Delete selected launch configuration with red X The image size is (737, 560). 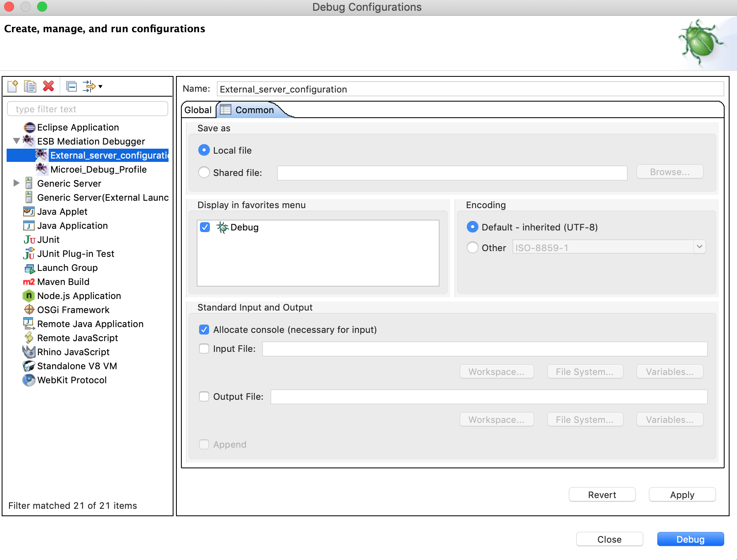(48, 86)
